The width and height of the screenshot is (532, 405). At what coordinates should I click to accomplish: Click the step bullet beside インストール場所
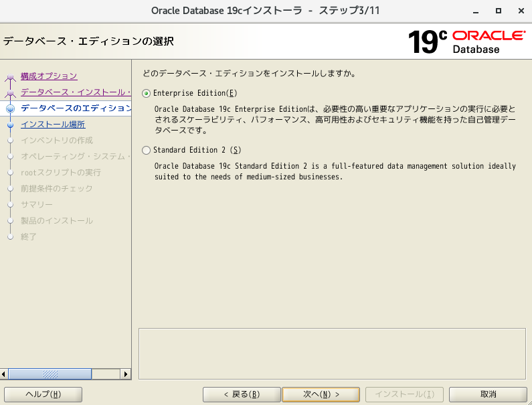coord(11,125)
